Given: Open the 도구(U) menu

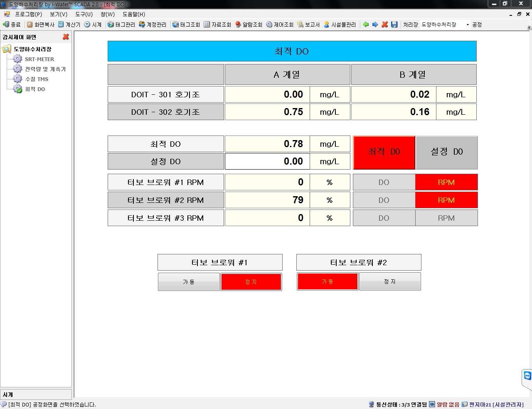Looking at the screenshot, I should 84,14.
